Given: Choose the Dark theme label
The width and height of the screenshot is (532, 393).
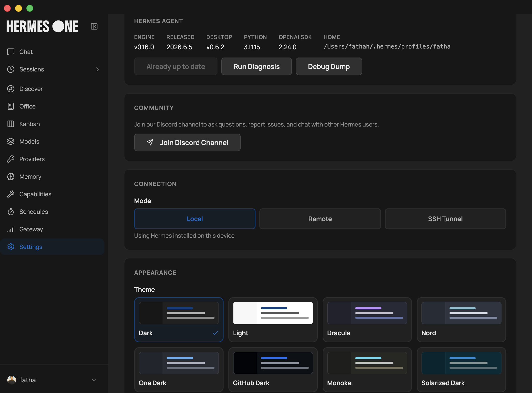Looking at the screenshot, I should [146, 333].
